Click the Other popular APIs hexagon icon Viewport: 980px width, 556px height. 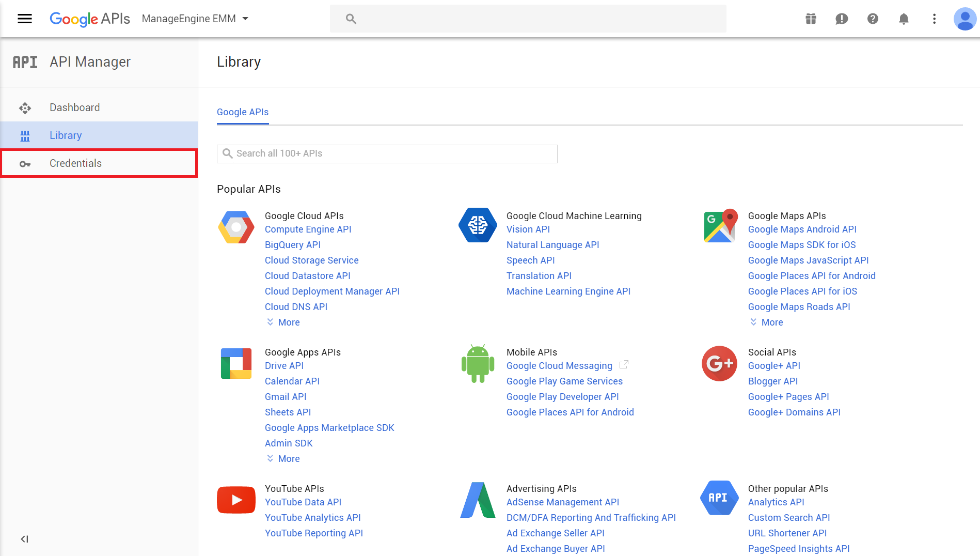[719, 498]
